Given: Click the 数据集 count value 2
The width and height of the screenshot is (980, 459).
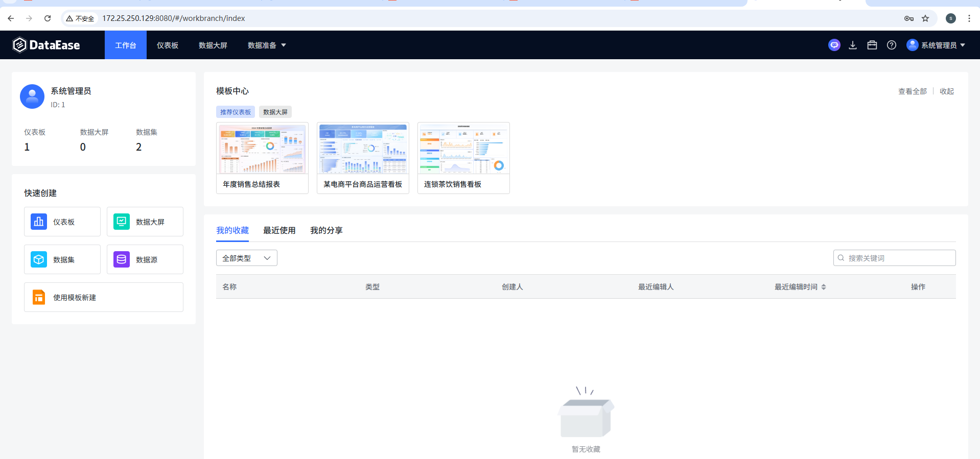Looking at the screenshot, I should (139, 147).
